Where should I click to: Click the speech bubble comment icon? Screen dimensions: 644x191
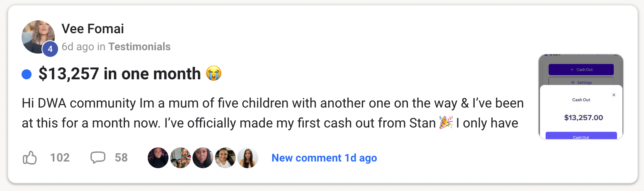click(x=98, y=158)
